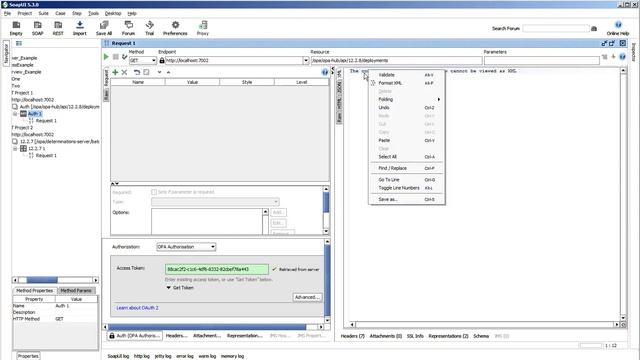Image resolution: width=640 pixels, height=360 pixels.
Task: Click the Trial toolbar icon
Action: pyautogui.click(x=149, y=28)
